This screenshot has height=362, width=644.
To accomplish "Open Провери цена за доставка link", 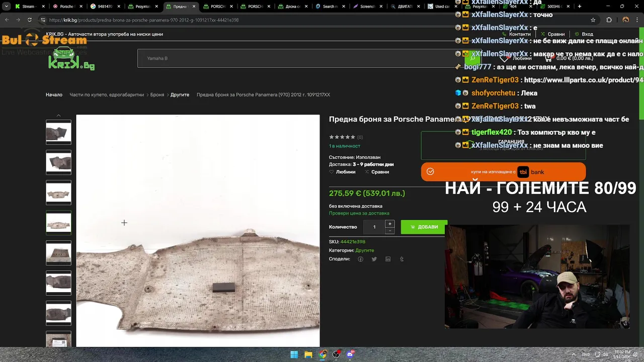I will [359, 213].
